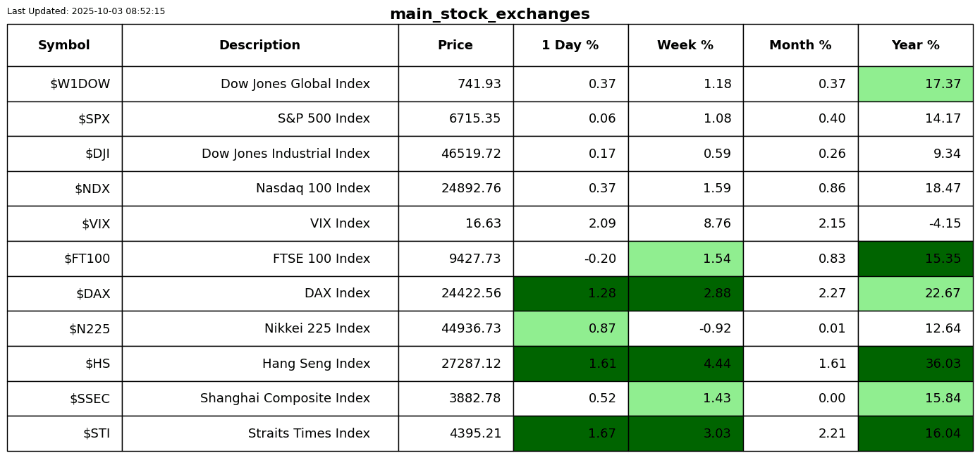Click the Symbol column header
The image size is (980, 458).
(64, 46)
